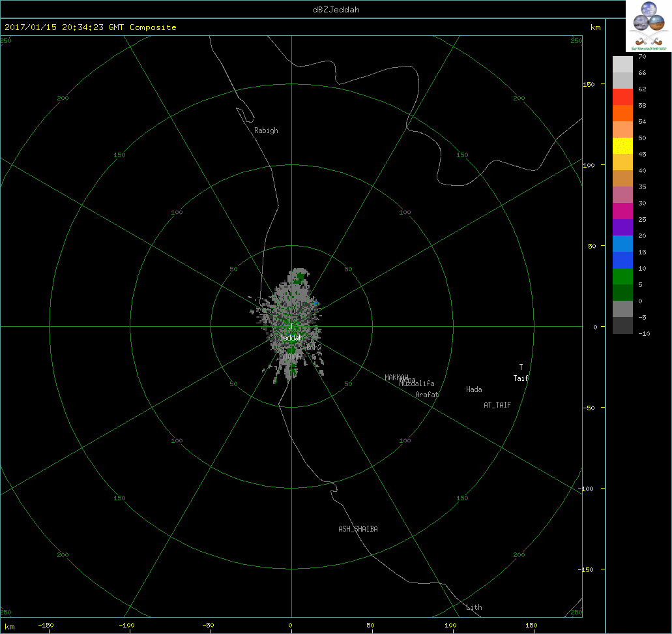Click legend value -10
This screenshot has width=672, height=634.
pos(644,333)
